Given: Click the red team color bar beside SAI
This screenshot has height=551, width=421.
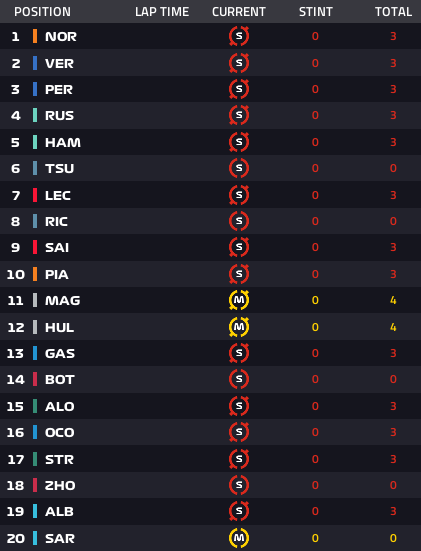Looking at the screenshot, I should click(35, 247).
